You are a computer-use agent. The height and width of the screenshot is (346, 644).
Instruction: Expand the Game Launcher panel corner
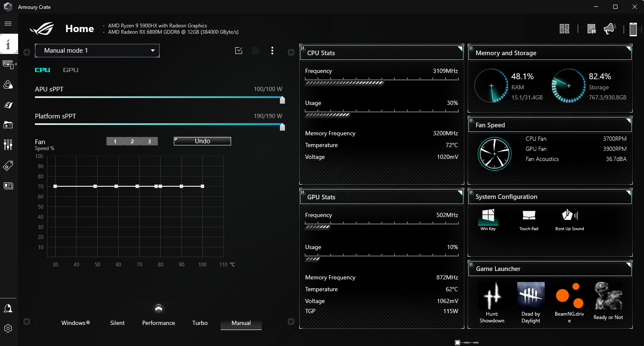point(628,265)
